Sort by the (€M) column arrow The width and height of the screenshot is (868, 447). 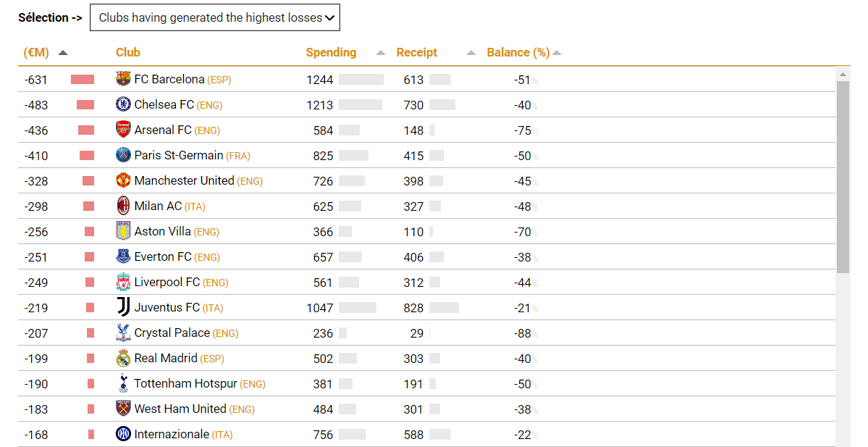pos(63,53)
